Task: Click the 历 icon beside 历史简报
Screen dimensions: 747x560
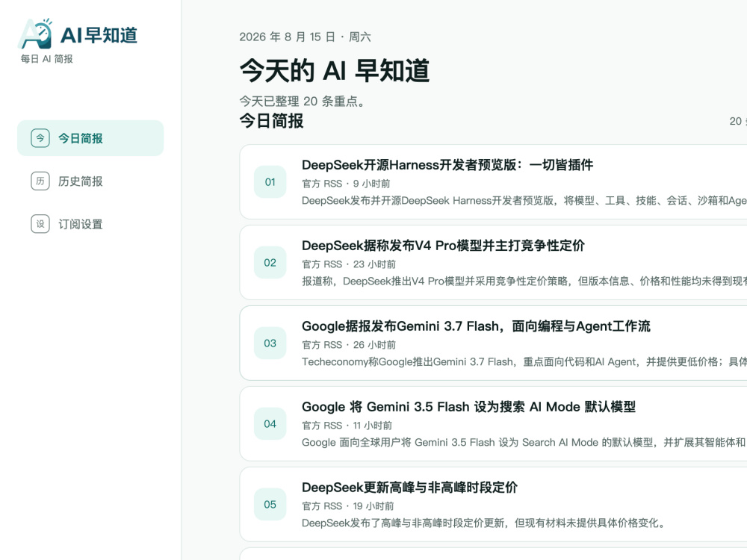Action: [40, 181]
